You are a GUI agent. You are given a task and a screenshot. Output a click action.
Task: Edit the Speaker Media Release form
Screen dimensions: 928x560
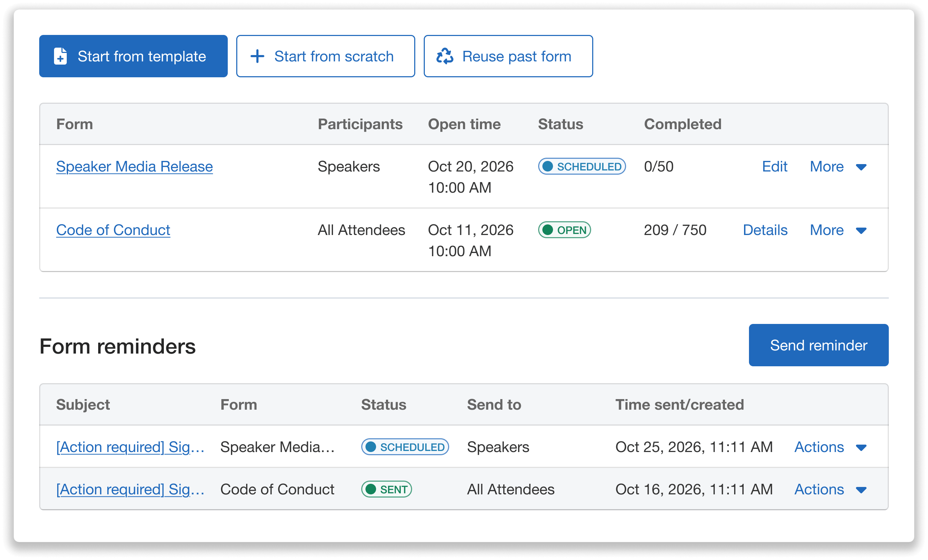774,166
